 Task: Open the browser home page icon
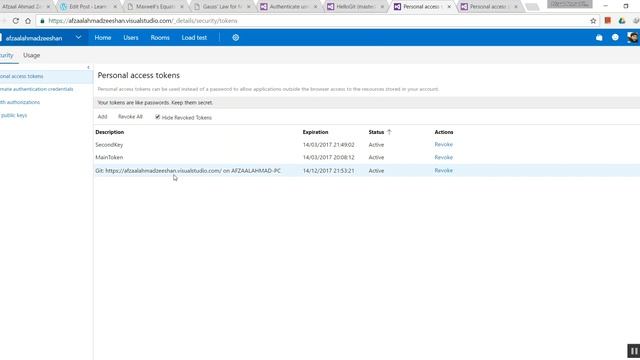pyautogui.click(x=28, y=21)
